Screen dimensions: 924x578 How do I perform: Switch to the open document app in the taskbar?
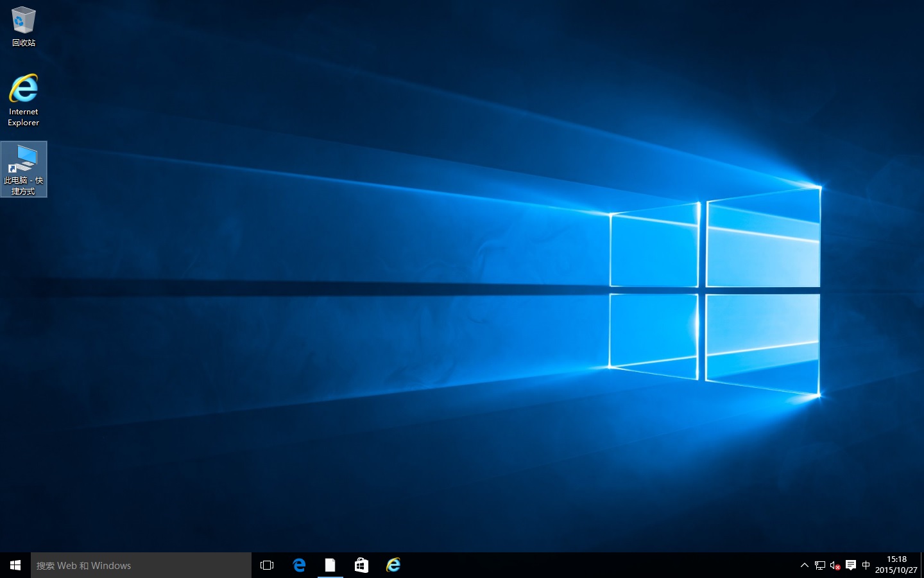click(330, 565)
